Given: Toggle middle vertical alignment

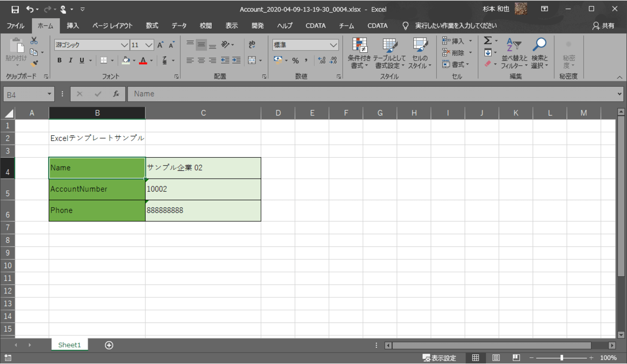Looking at the screenshot, I should pyautogui.click(x=201, y=45).
